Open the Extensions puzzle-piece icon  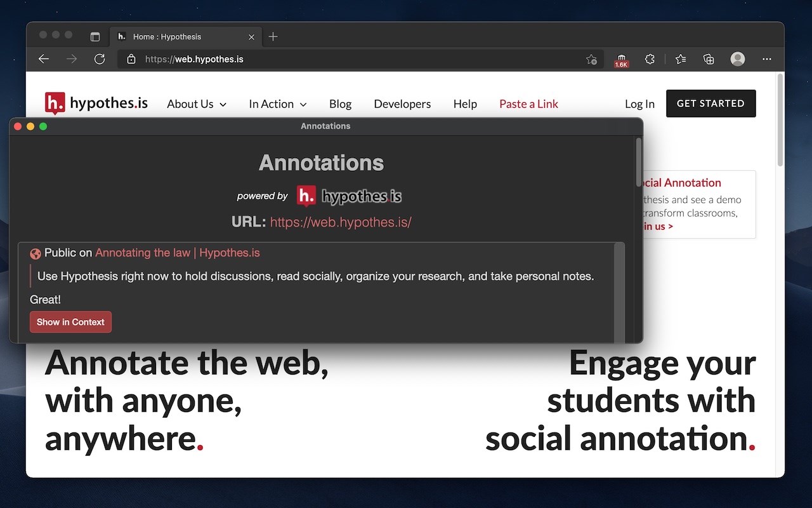650,59
